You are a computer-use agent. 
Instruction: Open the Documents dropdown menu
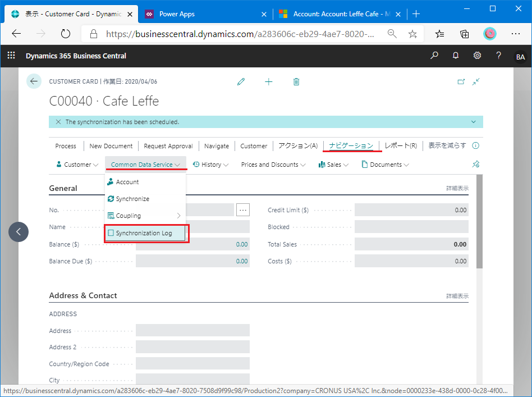tap(386, 165)
